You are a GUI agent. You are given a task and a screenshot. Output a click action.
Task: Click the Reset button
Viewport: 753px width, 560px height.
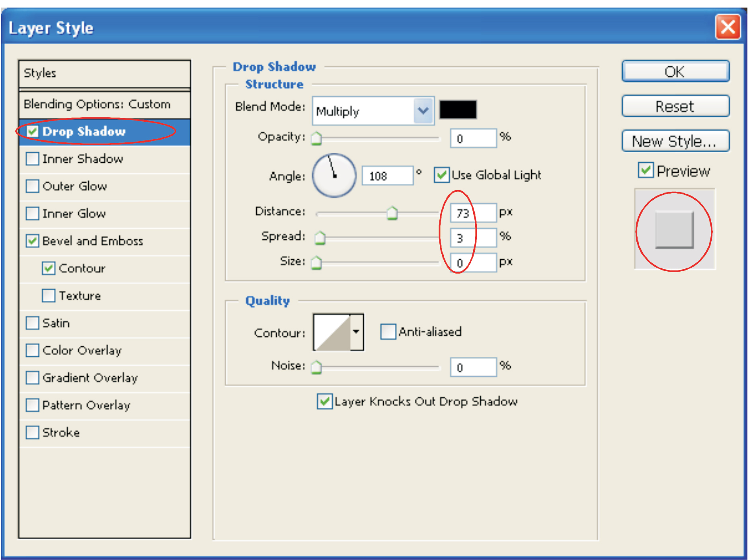(x=675, y=107)
